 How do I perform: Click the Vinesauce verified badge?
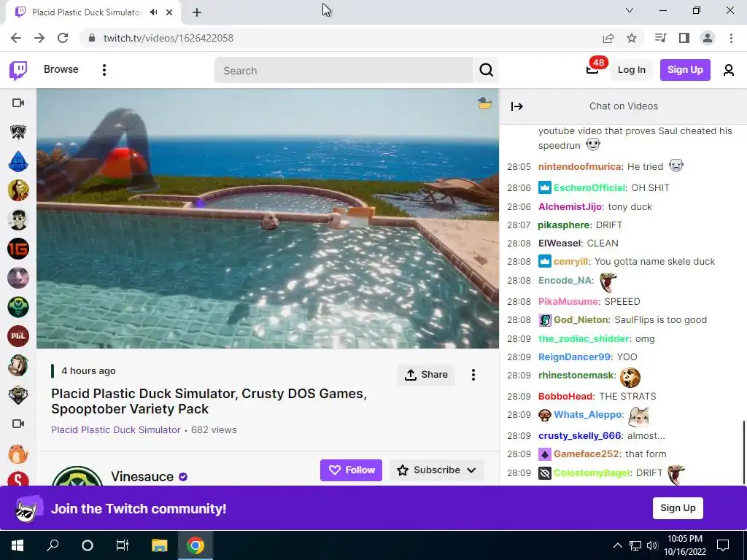183,477
